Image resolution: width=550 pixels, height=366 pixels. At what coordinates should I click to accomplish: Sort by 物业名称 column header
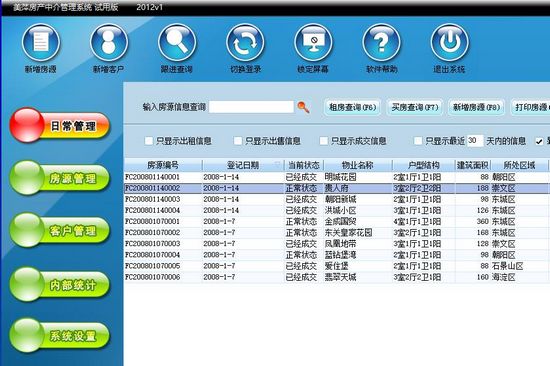357,165
